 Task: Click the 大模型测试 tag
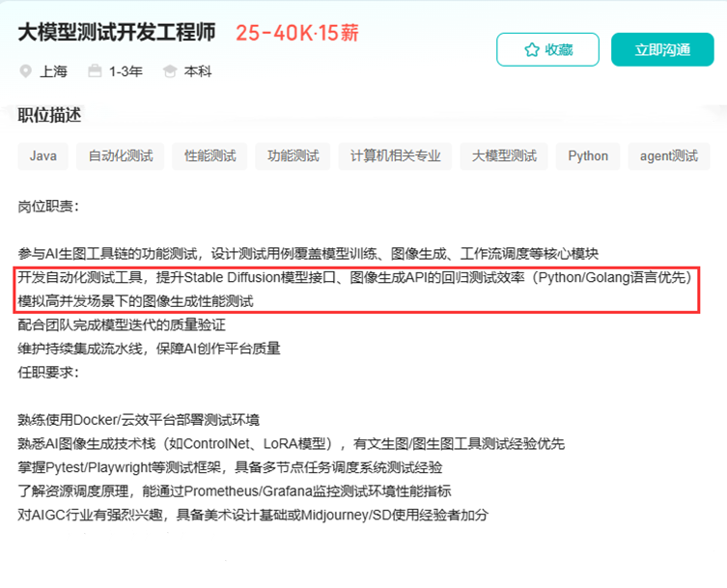point(504,155)
